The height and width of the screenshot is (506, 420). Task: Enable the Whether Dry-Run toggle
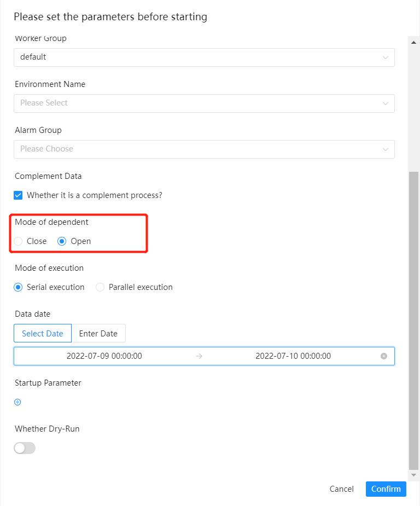24,448
